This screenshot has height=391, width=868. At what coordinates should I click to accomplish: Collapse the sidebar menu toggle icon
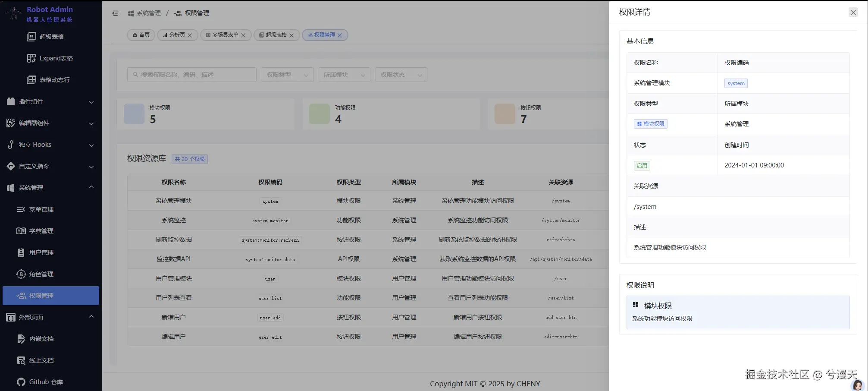(x=115, y=13)
